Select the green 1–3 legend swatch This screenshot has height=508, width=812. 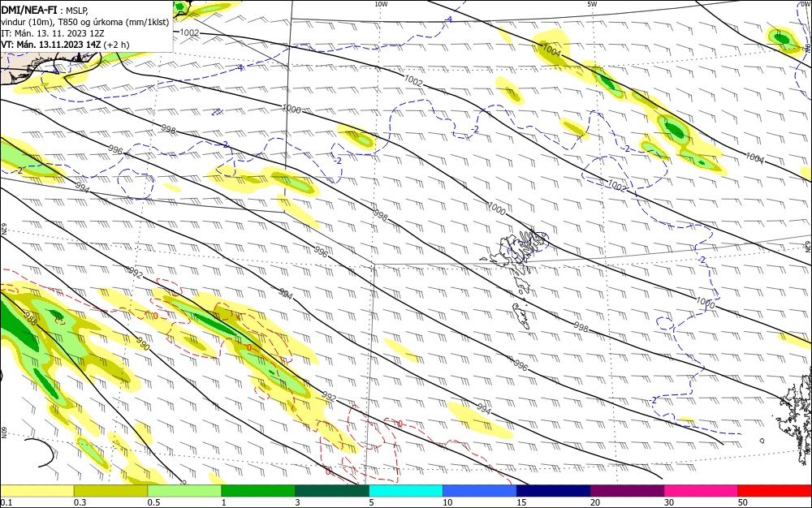click(258, 491)
